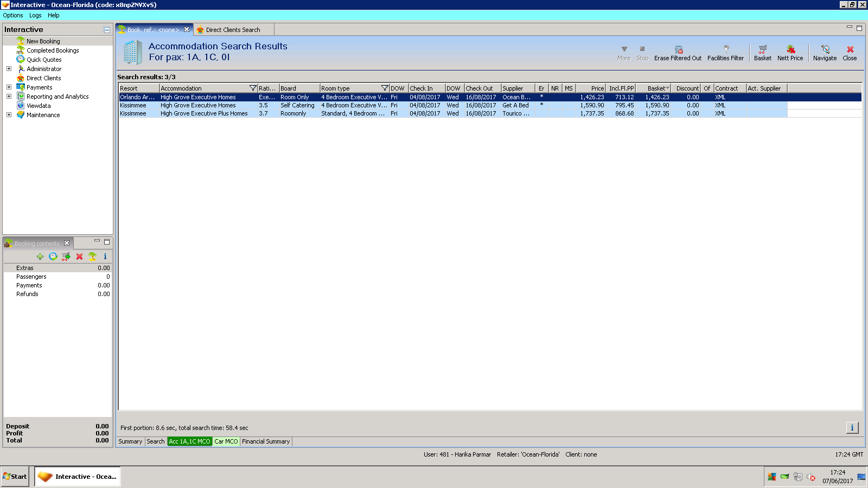868x488 pixels.
Task: Click the Administrator running-man icon
Action: tap(21, 69)
